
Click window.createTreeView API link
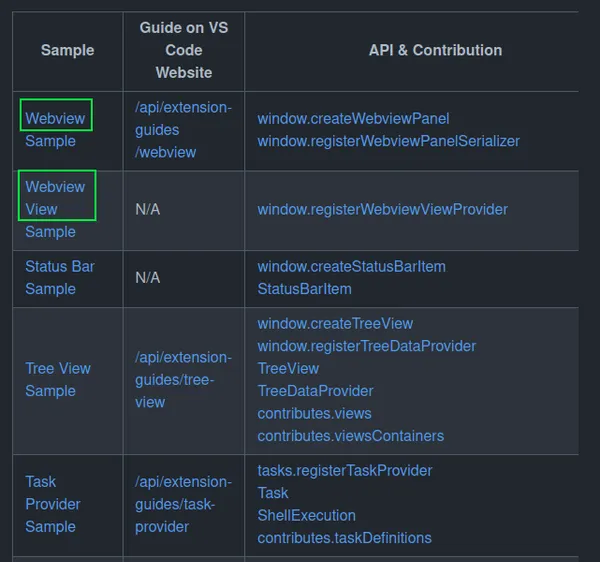(335, 324)
